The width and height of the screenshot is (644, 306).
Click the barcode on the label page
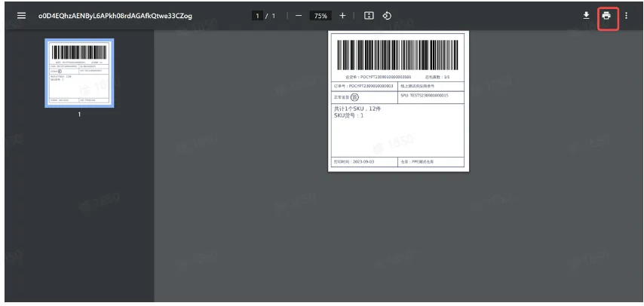(397, 54)
